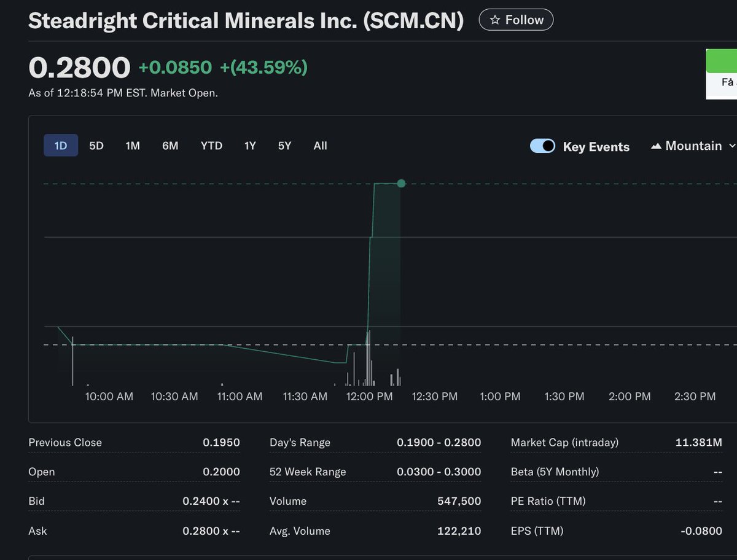
Task: Click the Volume value 547,500
Action: tap(458, 501)
